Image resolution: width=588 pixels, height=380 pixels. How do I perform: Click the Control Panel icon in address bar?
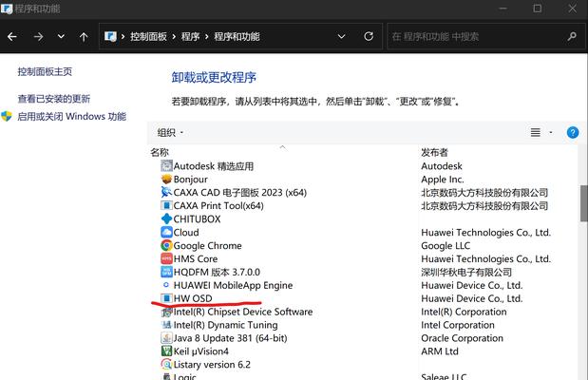110,36
